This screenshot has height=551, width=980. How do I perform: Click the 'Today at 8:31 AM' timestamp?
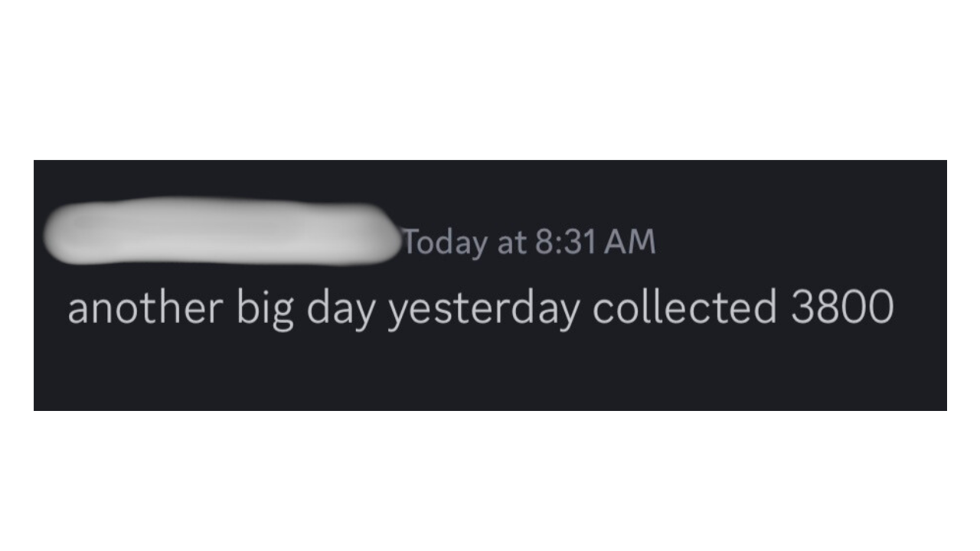coord(529,243)
